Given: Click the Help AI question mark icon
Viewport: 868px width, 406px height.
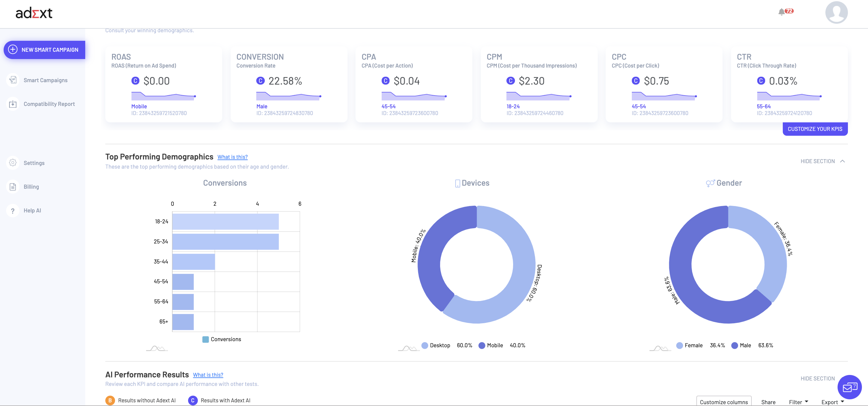Looking at the screenshot, I should tap(13, 211).
